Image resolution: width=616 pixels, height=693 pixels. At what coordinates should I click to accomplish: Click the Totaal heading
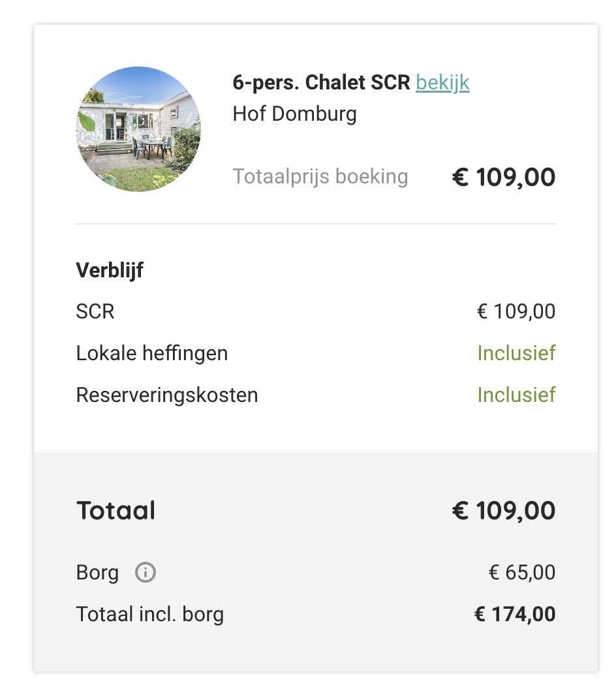tap(115, 511)
